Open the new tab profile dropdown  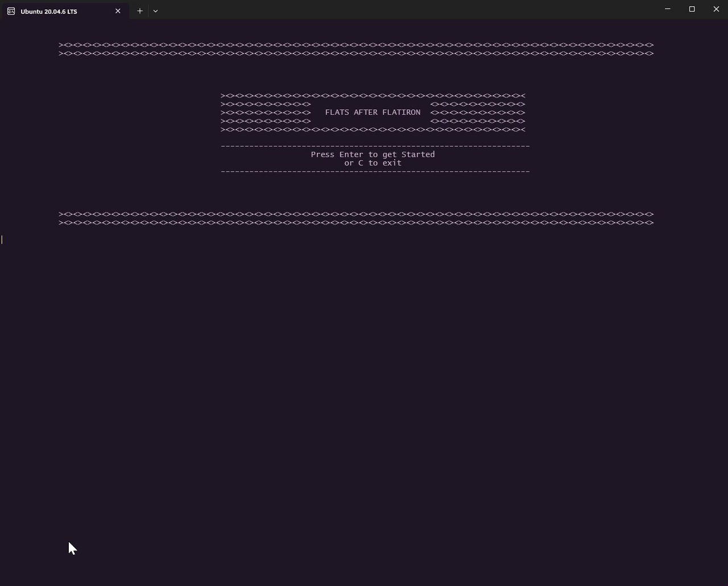click(155, 11)
